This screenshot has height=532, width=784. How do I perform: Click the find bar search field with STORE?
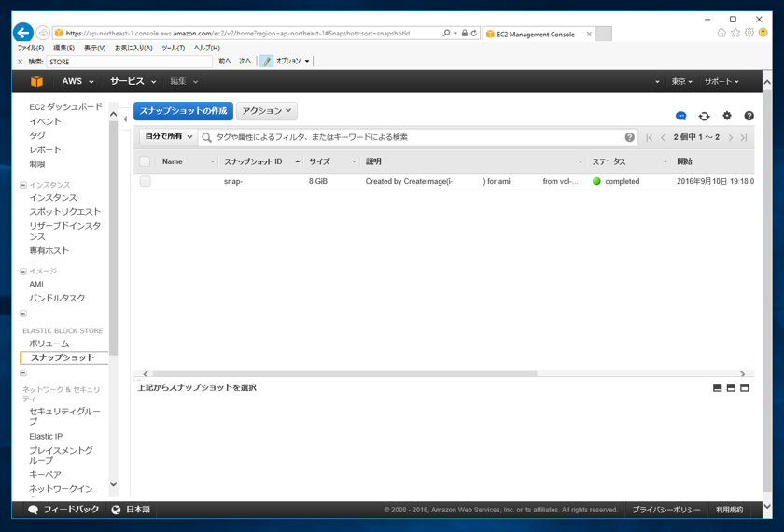pos(130,62)
